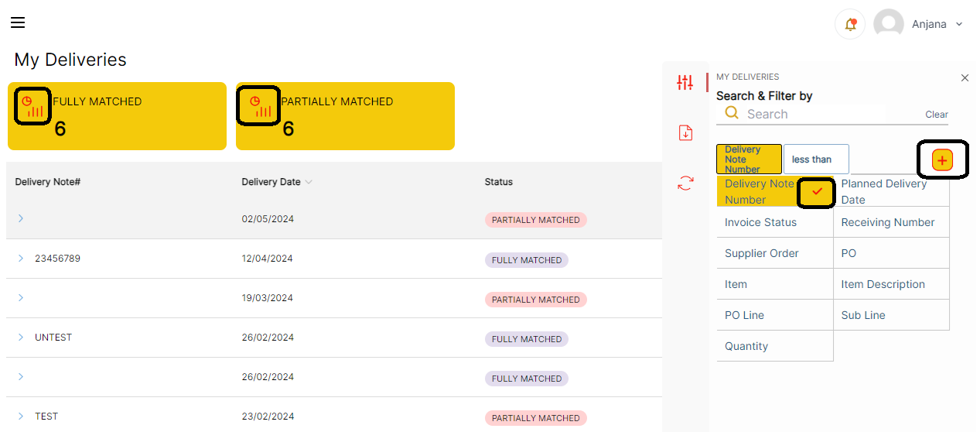Viewport: 980px width, 432px height.
Task: Uncheck the selected Delivery Note Number option
Action: point(817,192)
